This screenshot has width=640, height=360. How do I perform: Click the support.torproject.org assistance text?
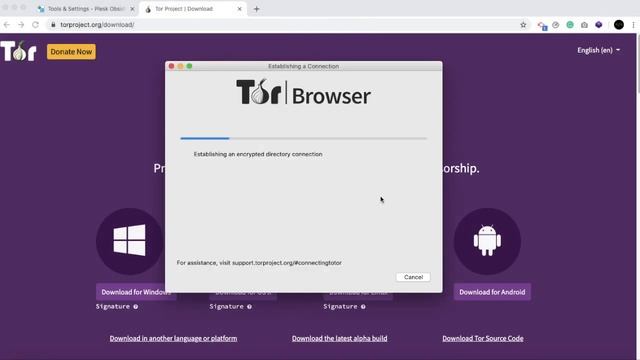[x=259, y=263]
